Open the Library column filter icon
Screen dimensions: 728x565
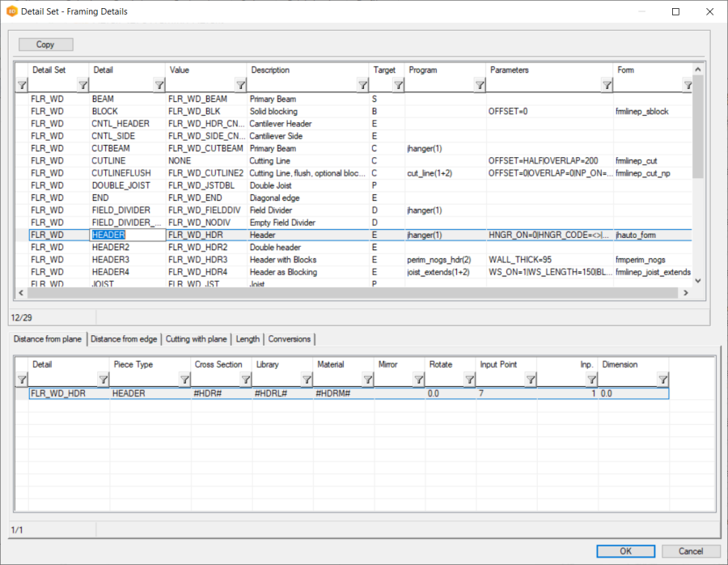point(305,380)
